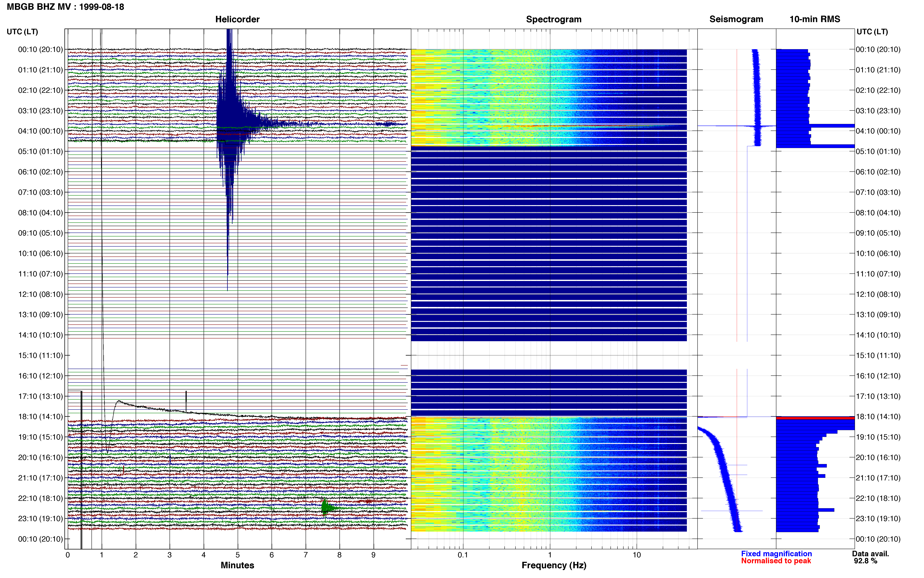Click left time label '23:10 (19:10)'
The image size is (924, 578).
tap(41, 519)
